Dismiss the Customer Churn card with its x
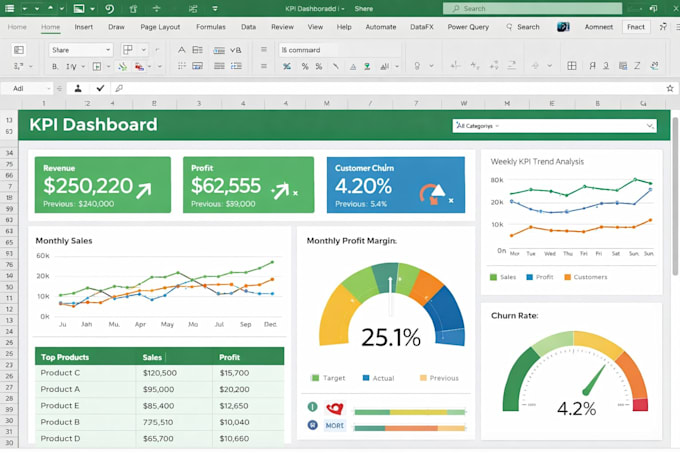Viewport: 680px width, 453px height. click(x=451, y=200)
